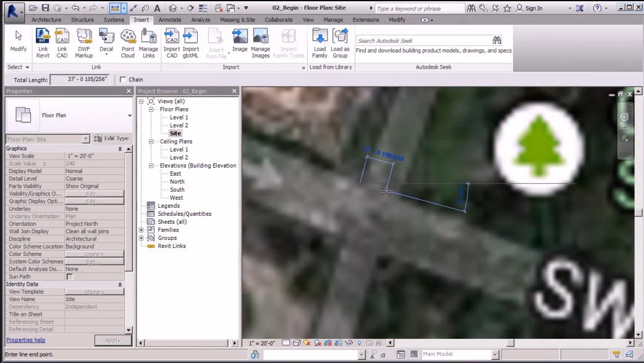Screen dimensions: 644x363
Task: Collapse the Views (all) tree node
Action: (141, 101)
